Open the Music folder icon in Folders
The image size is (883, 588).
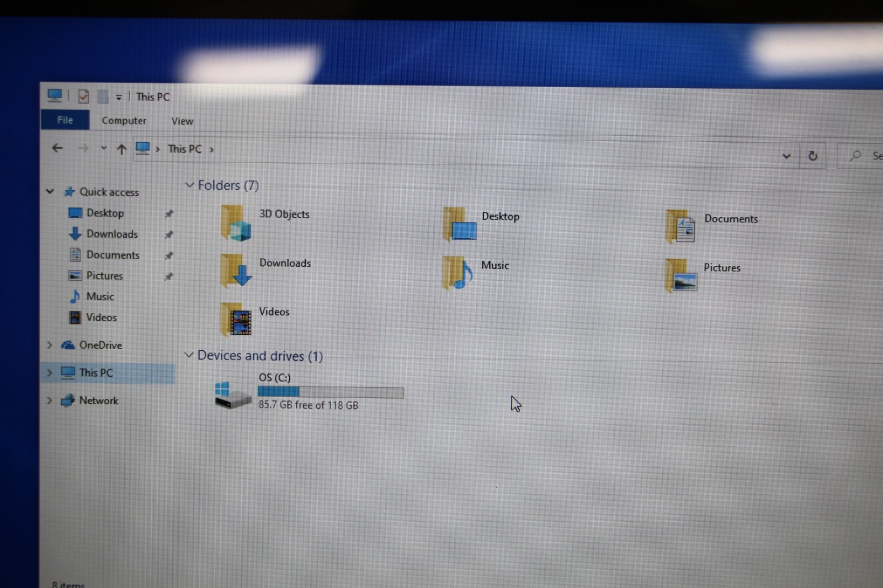(x=458, y=272)
